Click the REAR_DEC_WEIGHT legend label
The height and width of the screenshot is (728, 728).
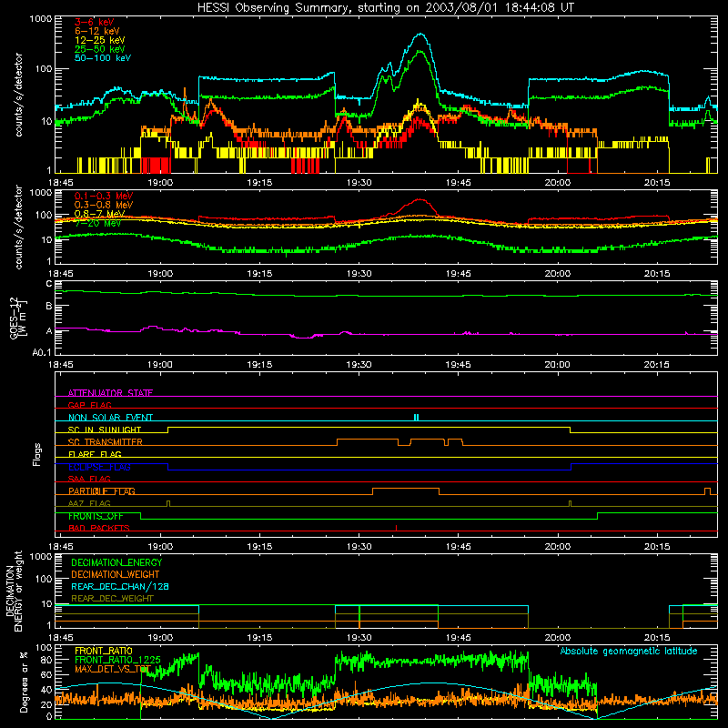[x=112, y=599]
